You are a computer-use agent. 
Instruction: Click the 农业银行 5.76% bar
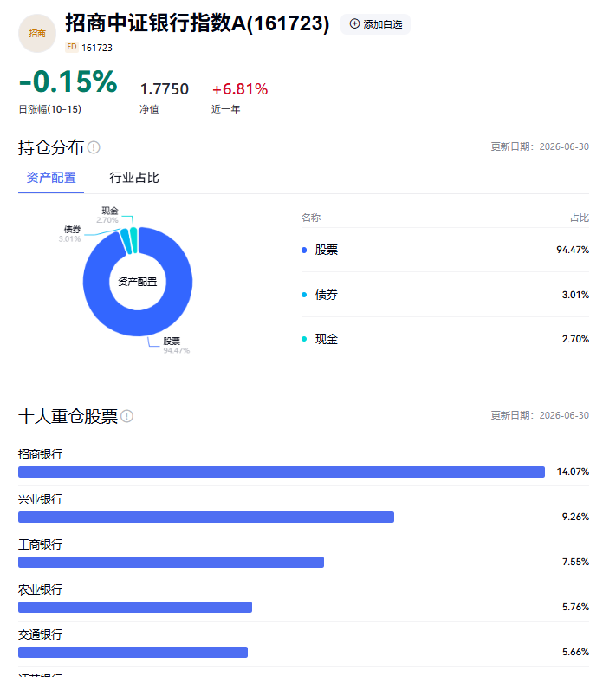coord(135,607)
